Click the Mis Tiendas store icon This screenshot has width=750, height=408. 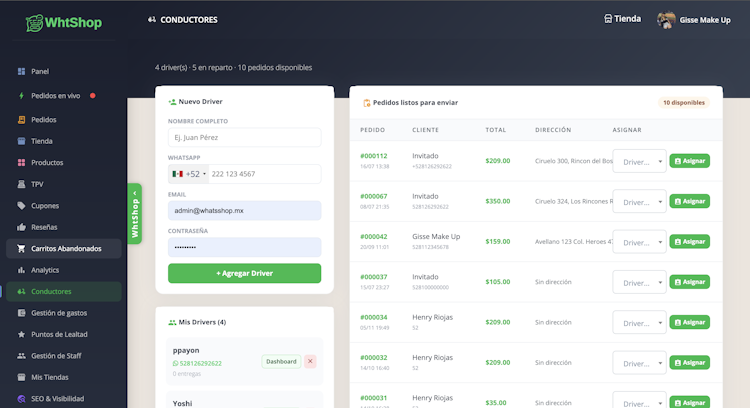(x=21, y=377)
